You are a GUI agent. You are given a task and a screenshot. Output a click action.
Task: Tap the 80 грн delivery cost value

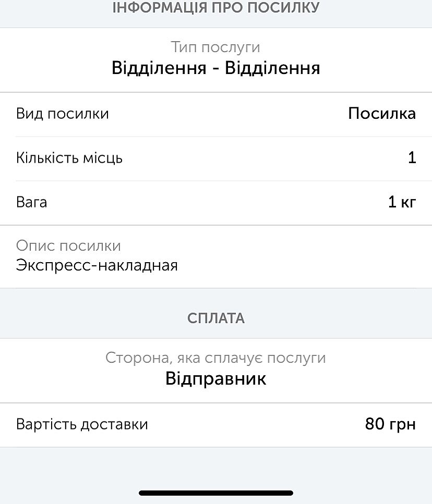click(390, 424)
